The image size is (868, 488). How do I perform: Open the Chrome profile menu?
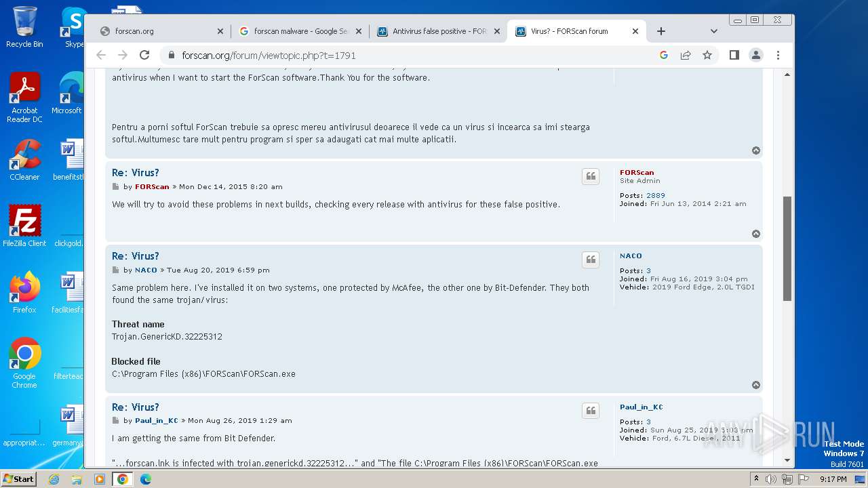(756, 55)
